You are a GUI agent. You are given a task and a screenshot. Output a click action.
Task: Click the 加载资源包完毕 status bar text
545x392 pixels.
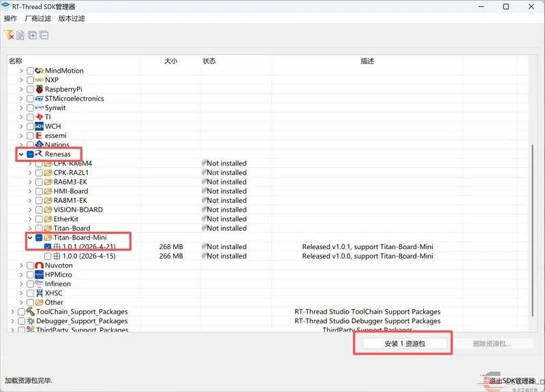pos(28,380)
